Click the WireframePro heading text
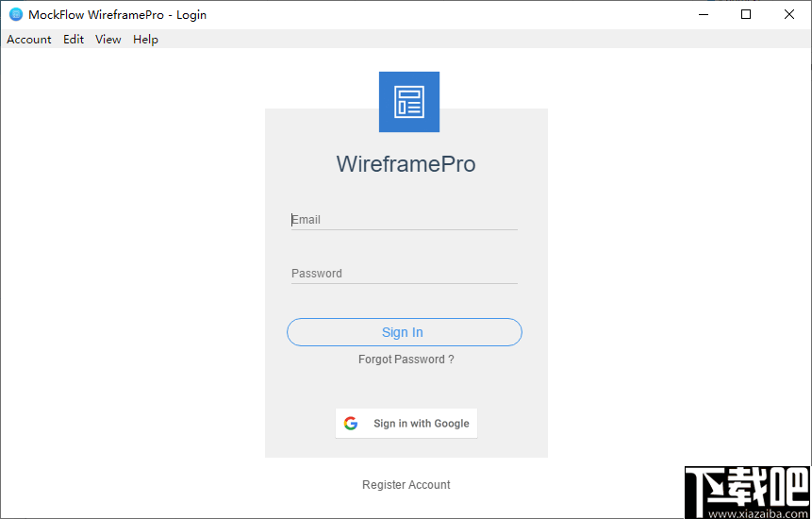 (x=406, y=164)
